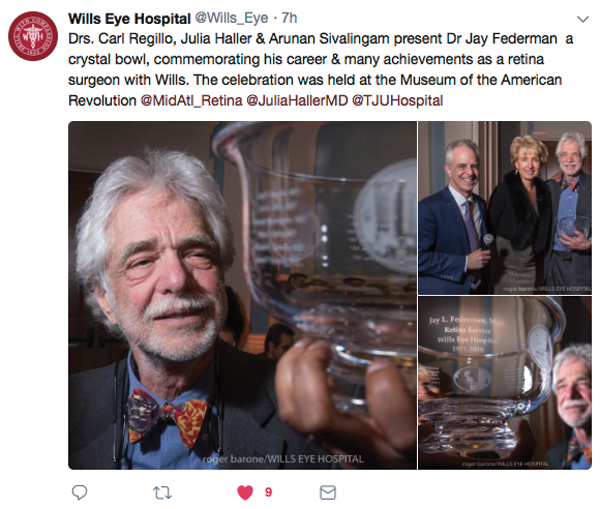Enlarge the large photo of man with bow tie
600x509 pixels.
(x=243, y=295)
